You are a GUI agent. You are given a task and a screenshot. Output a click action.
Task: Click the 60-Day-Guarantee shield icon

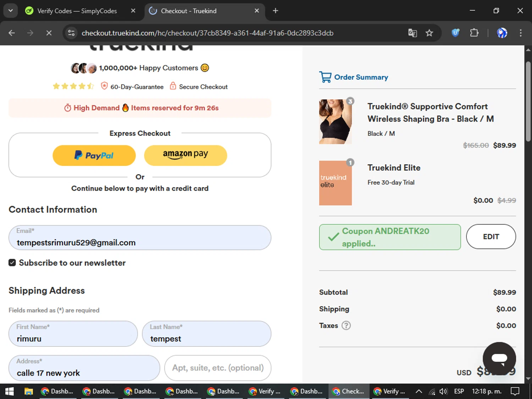104,86
